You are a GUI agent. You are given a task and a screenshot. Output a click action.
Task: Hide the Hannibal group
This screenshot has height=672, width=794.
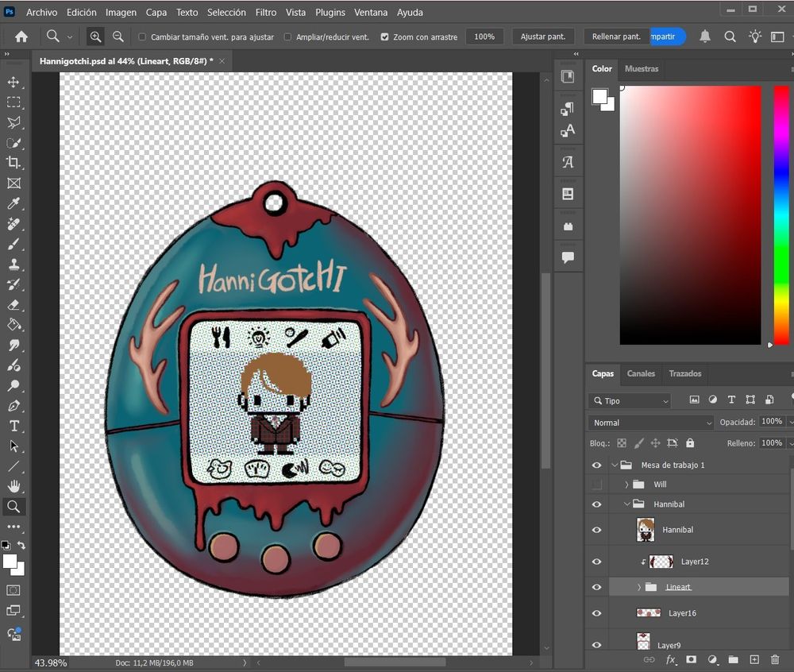pyautogui.click(x=596, y=504)
